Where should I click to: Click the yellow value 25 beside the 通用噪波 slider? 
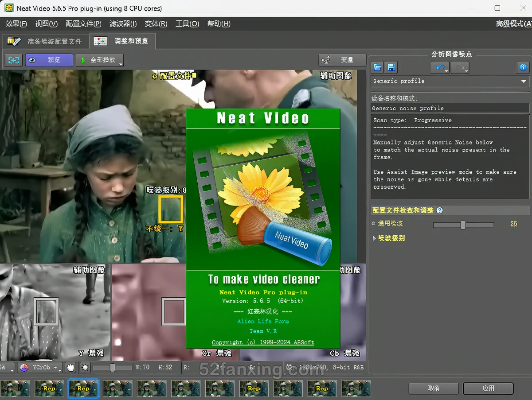coord(513,224)
